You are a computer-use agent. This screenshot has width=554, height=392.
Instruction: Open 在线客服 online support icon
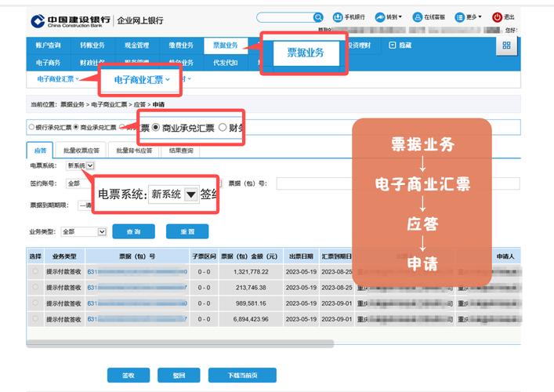(x=417, y=16)
